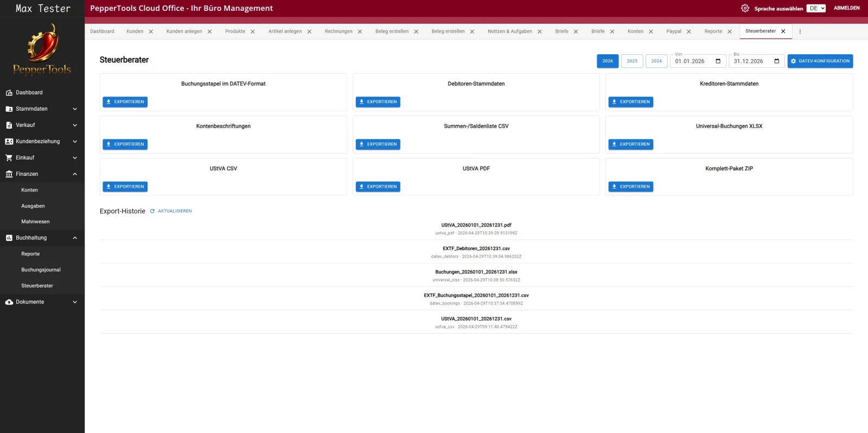Viewport: 868px width, 433px height.
Task: Close the Artikel anlegen tab
Action: point(309,31)
